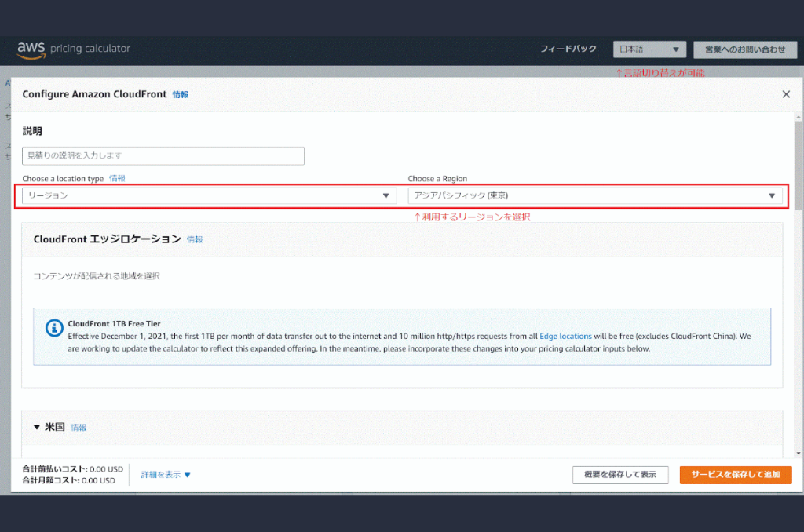The height and width of the screenshot is (532, 804).
Task: Click the CloudFront 1TB Free Tier heading
Action: click(x=115, y=323)
